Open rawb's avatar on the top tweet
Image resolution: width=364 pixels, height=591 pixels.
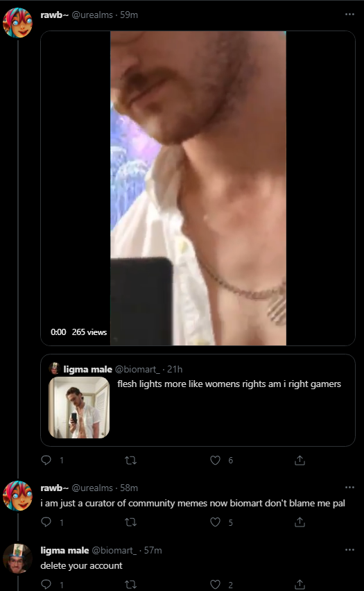coord(18,23)
